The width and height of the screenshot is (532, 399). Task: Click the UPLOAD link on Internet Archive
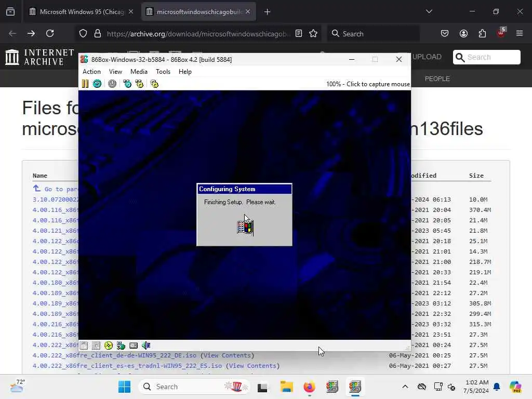(427, 57)
